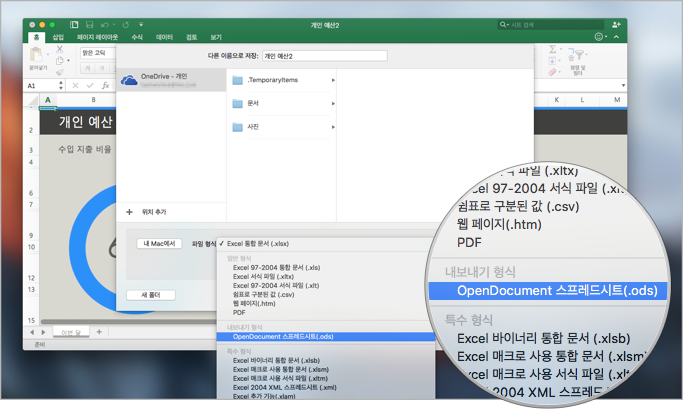
Task: Click the Save floppy disk icon
Action: coord(89,25)
